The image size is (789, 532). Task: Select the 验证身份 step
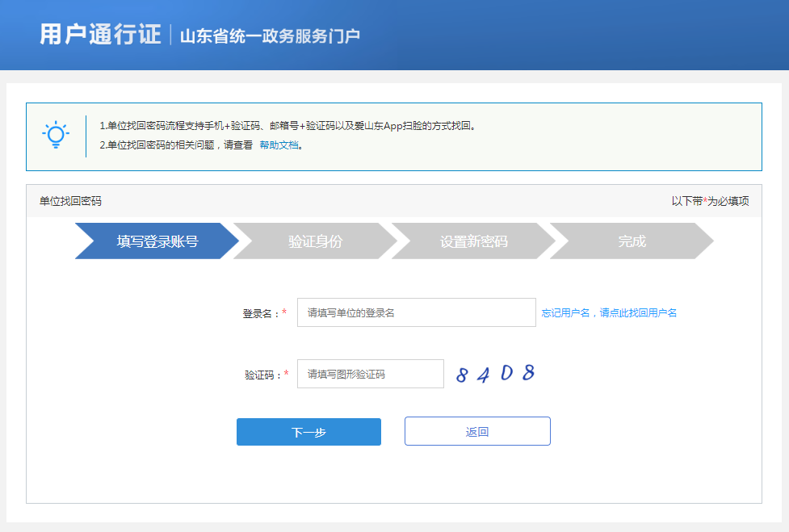click(x=317, y=241)
